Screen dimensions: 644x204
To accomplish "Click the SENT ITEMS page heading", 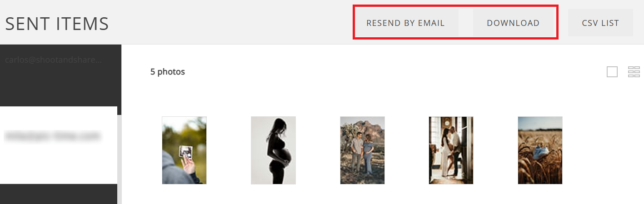I will click(57, 23).
